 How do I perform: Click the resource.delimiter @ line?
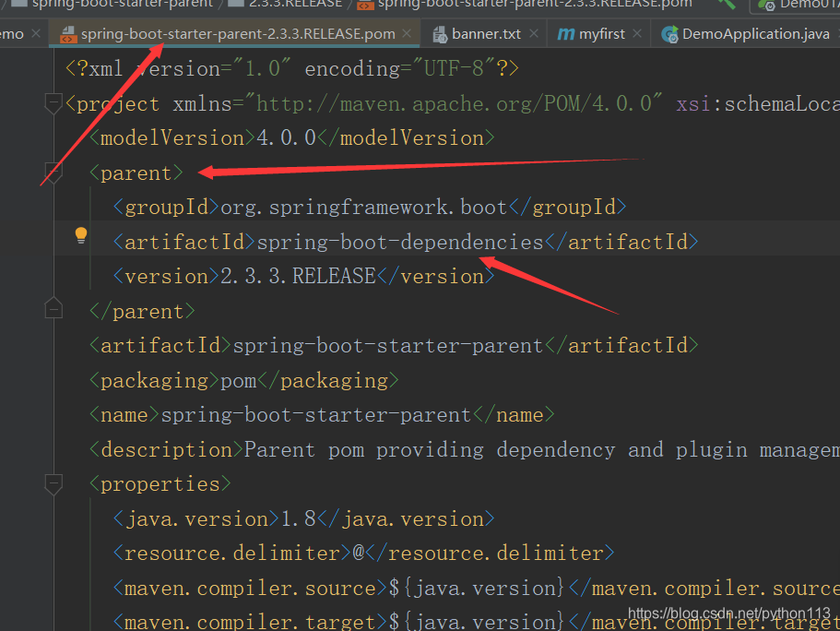(x=363, y=554)
